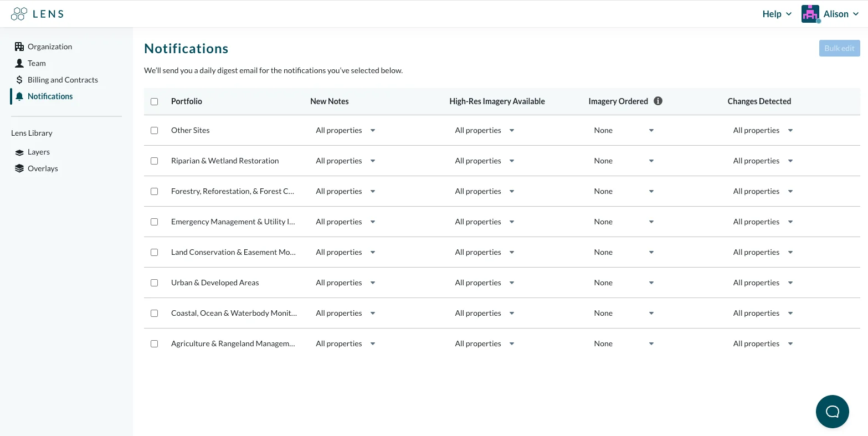Click the Billing dollar sign icon
The image size is (868, 436).
19,80
